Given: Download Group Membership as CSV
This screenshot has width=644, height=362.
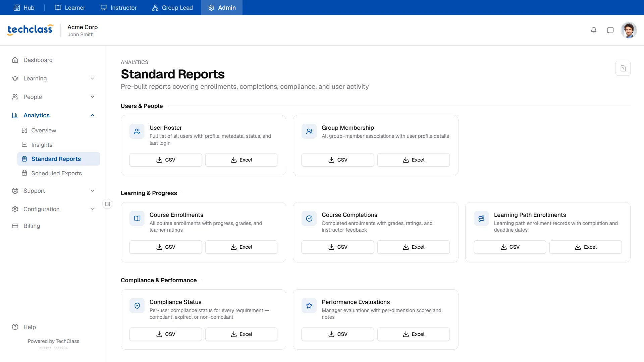Looking at the screenshot, I should [338, 160].
